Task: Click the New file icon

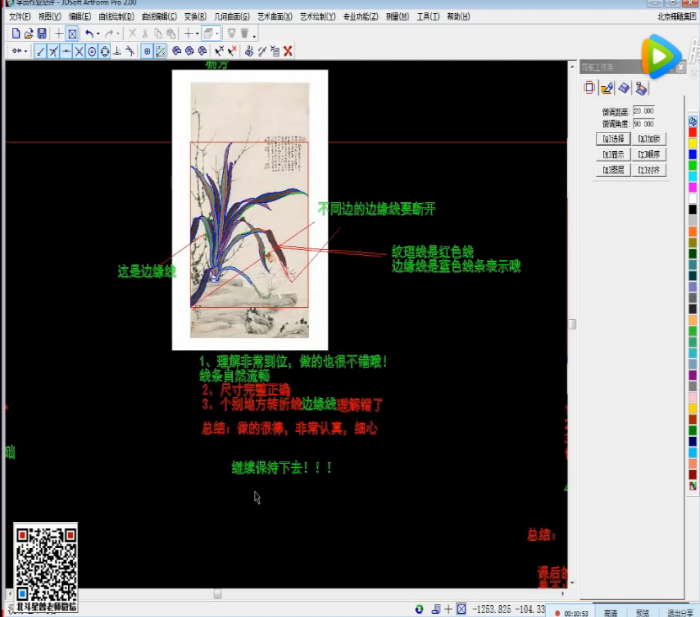Action: [x=16, y=34]
